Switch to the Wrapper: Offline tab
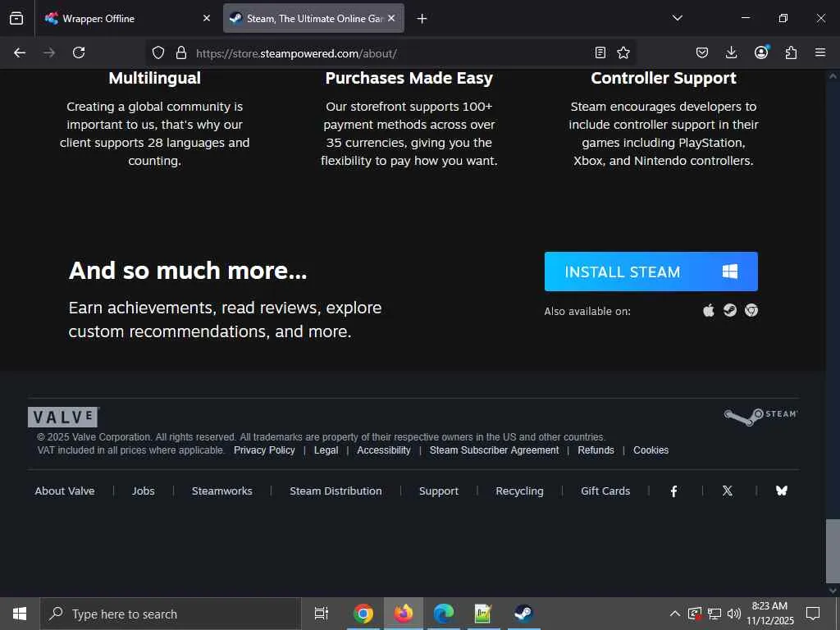The width and height of the screenshot is (840, 630). tap(127, 18)
